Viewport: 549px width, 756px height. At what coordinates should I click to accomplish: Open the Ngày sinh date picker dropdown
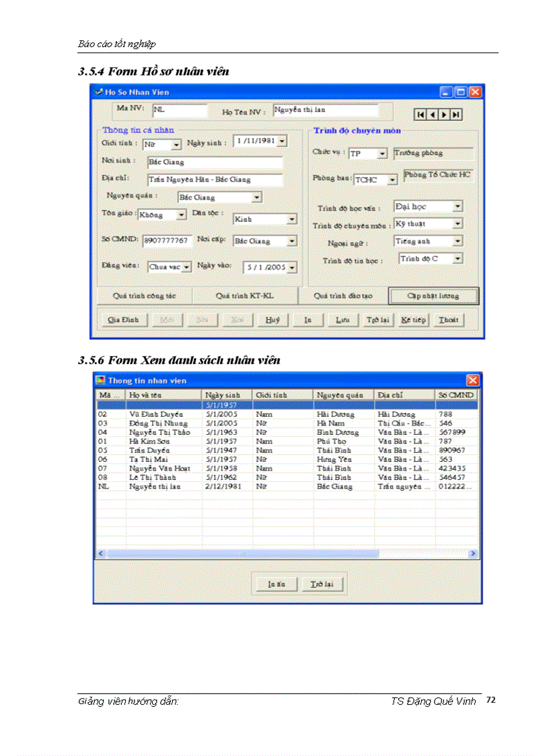pyautogui.click(x=283, y=141)
